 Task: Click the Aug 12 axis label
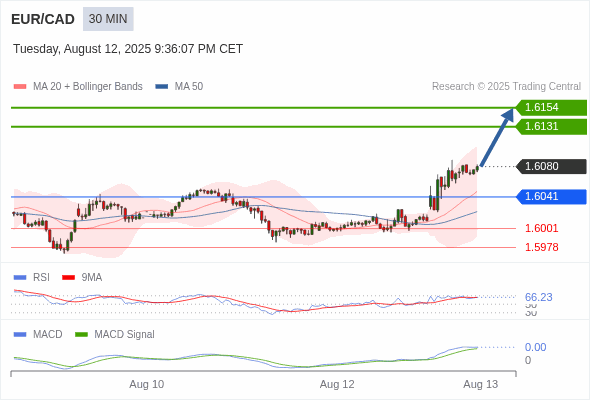click(x=337, y=384)
